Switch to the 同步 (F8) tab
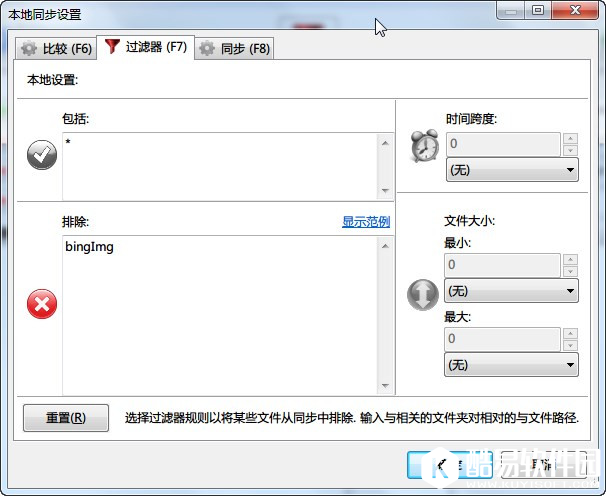Image resolution: width=606 pixels, height=496 pixels. pyautogui.click(x=234, y=48)
